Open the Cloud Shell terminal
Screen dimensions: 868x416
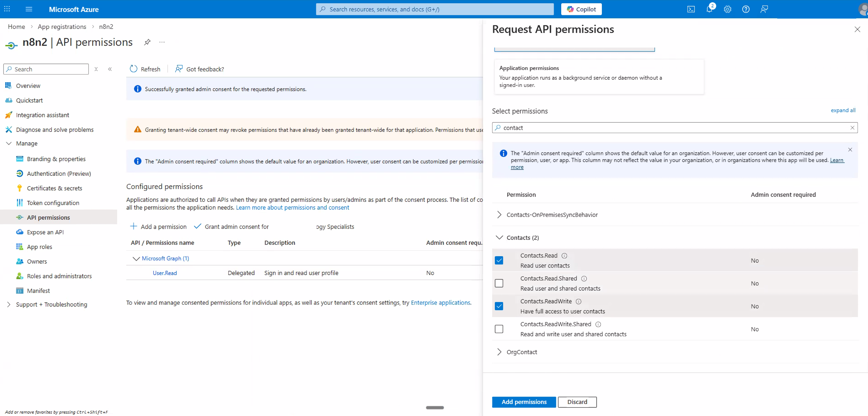[x=691, y=9]
